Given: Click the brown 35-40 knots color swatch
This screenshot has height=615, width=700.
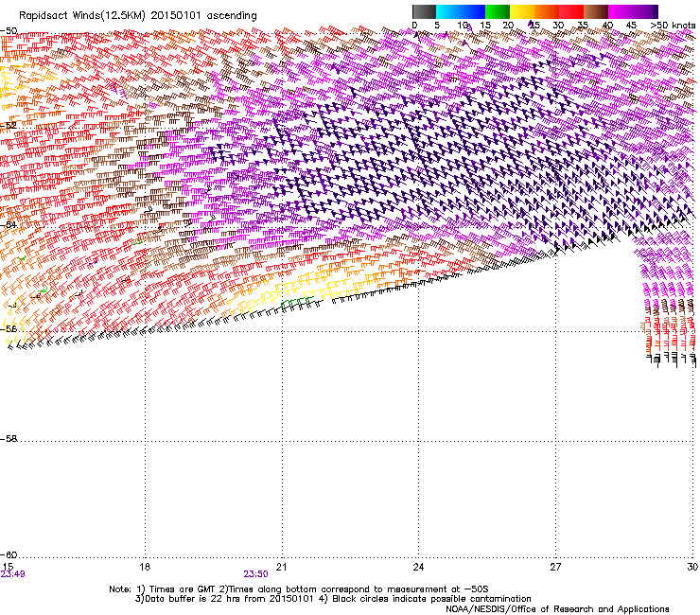Looking at the screenshot, I should point(596,11).
